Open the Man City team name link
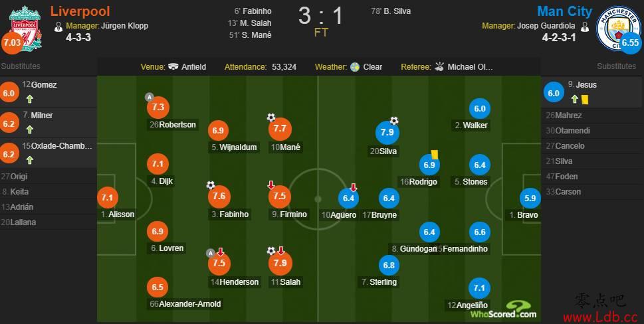644x324 pixels. pyautogui.click(x=564, y=11)
